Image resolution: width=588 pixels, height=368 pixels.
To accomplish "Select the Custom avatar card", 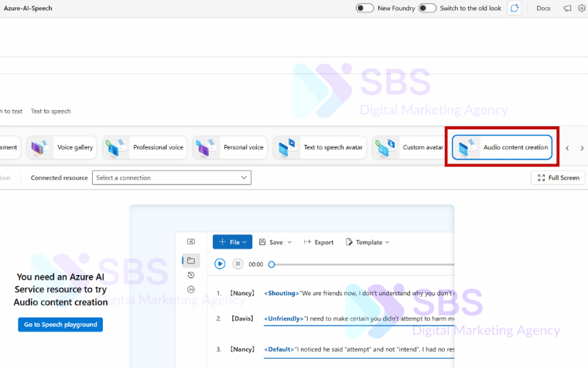I will click(409, 147).
